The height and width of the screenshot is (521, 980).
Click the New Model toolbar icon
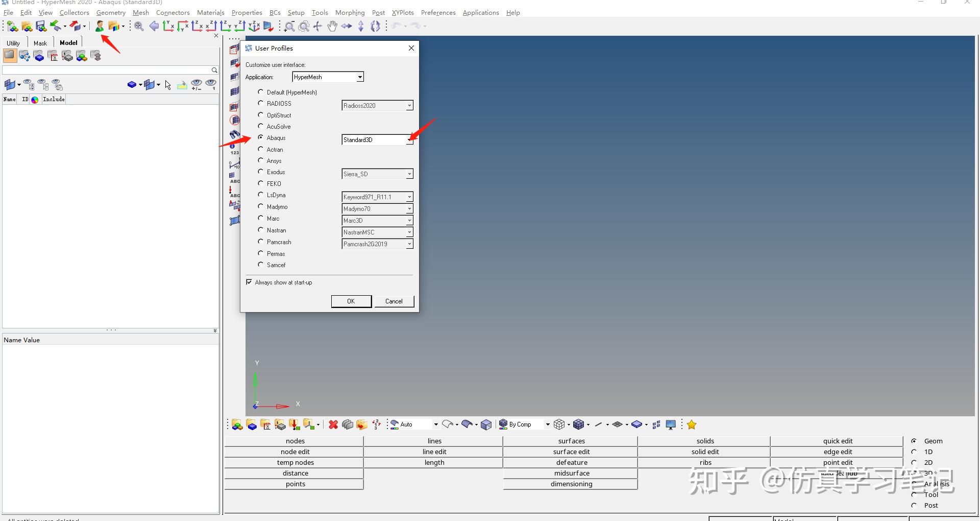(12, 26)
